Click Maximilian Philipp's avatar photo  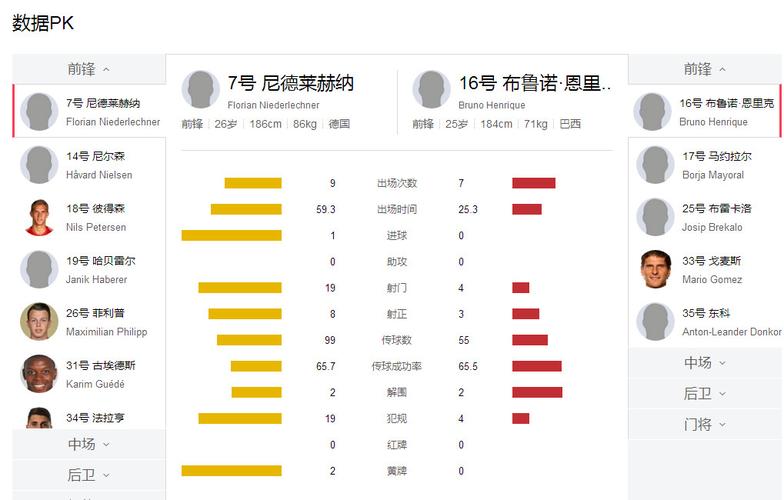point(39,321)
